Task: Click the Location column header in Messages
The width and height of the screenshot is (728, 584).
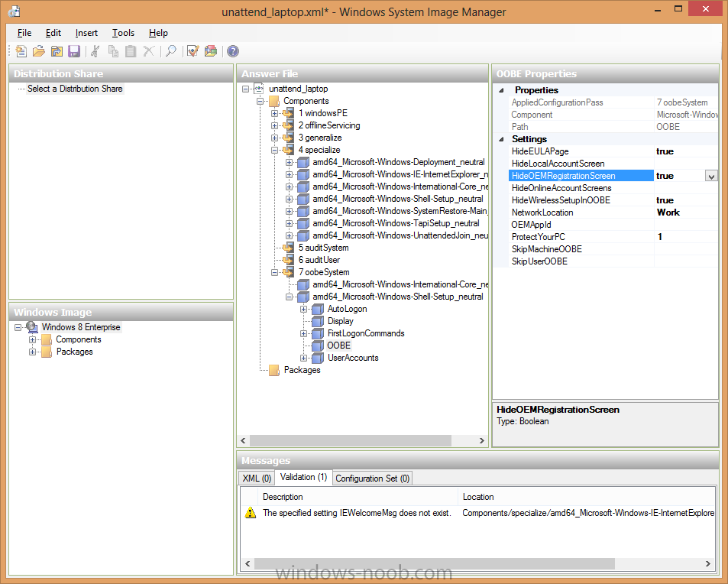Action: pos(587,497)
